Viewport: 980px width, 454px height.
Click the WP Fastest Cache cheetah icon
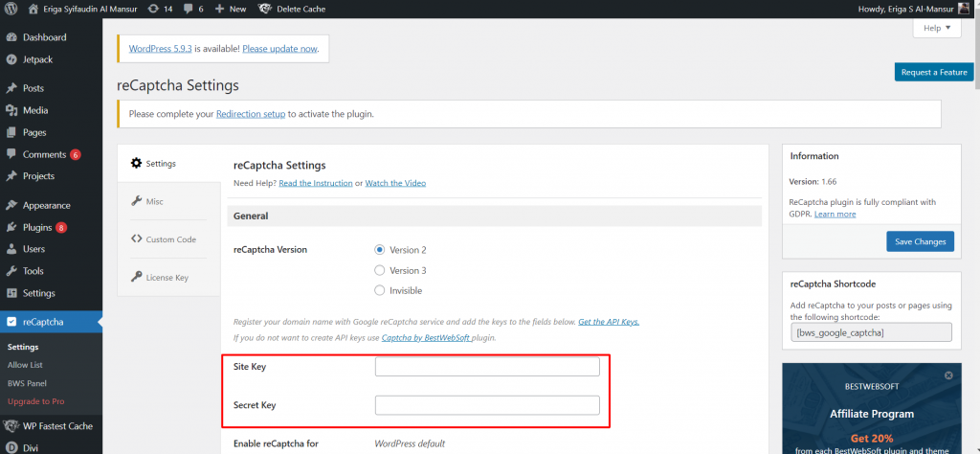[11, 426]
